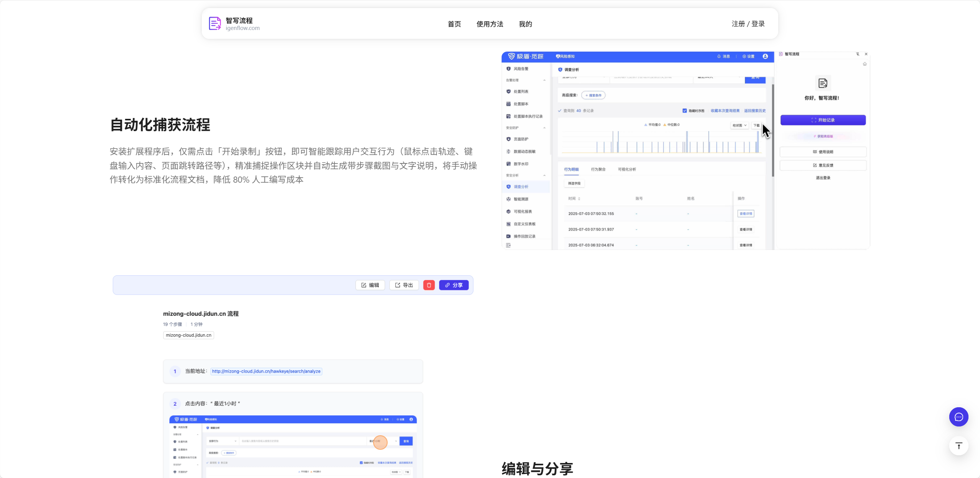Click the red delete trash icon
Screen dimensions: 980x478
[429, 285]
